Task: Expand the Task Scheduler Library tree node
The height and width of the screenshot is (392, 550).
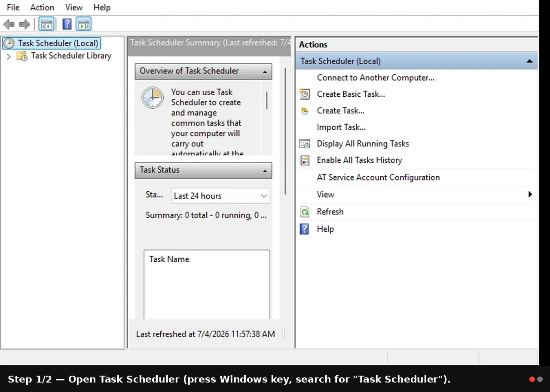Action: (x=8, y=56)
